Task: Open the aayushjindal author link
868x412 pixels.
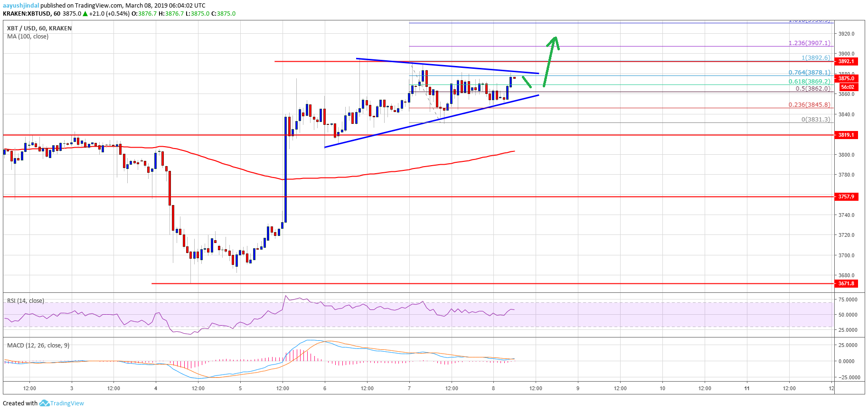Action: coord(21,6)
